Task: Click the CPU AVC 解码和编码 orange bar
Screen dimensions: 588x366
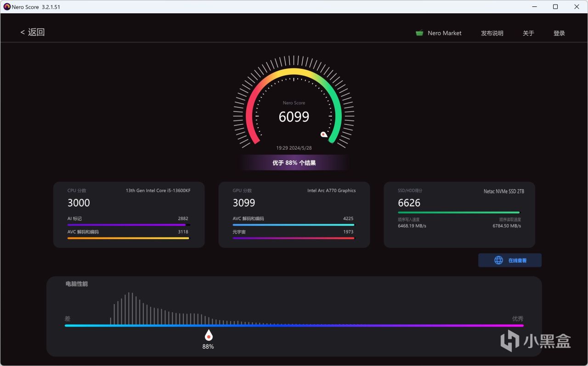Action: coord(128,238)
